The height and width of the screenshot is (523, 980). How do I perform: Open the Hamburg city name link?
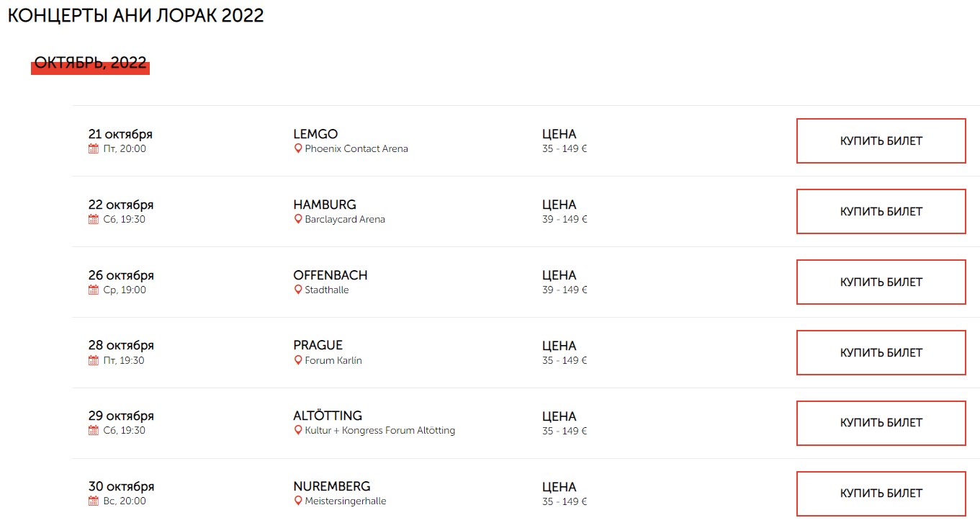point(325,205)
